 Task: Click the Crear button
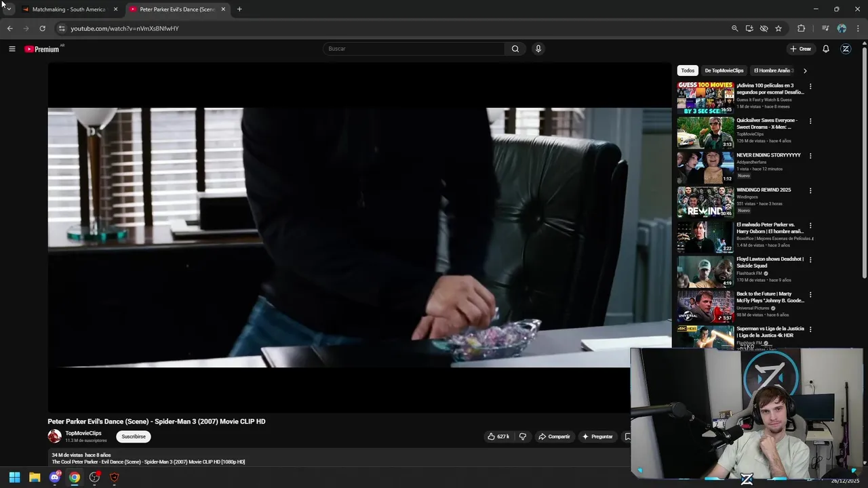pos(800,49)
